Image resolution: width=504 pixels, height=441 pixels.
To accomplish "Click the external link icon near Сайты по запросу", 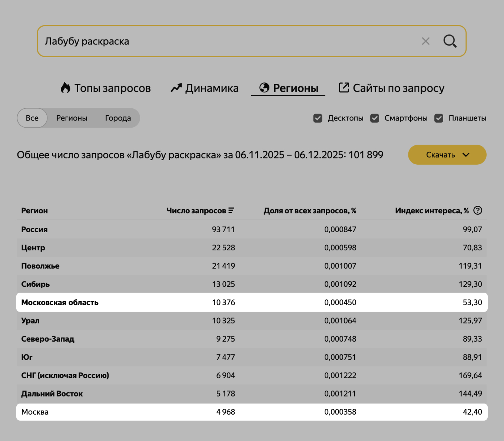I will click(344, 88).
